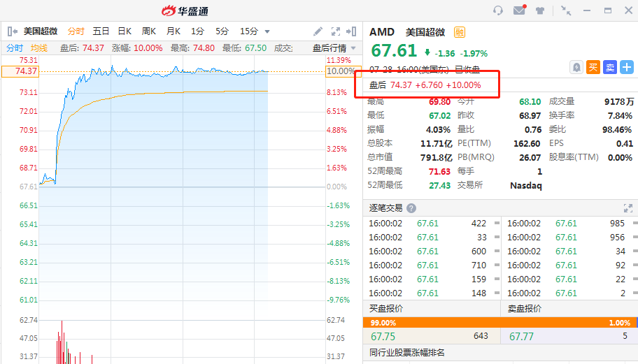This screenshot has width=638, height=364.
Task: Click the 67.75 bid price
Action: (385, 336)
